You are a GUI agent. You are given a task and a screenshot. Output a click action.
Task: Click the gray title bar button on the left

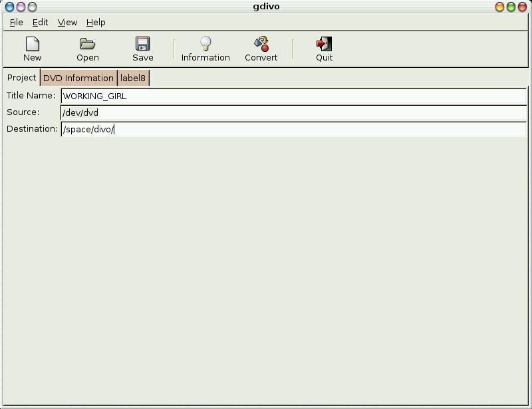[32, 7]
